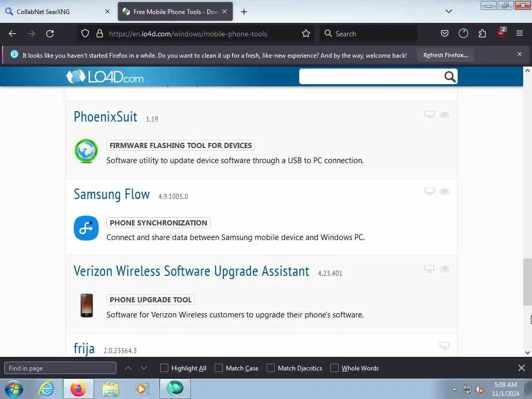This screenshot has height=399, width=532.
Task: Click the LO4D search magnifier icon
Action: point(450,77)
